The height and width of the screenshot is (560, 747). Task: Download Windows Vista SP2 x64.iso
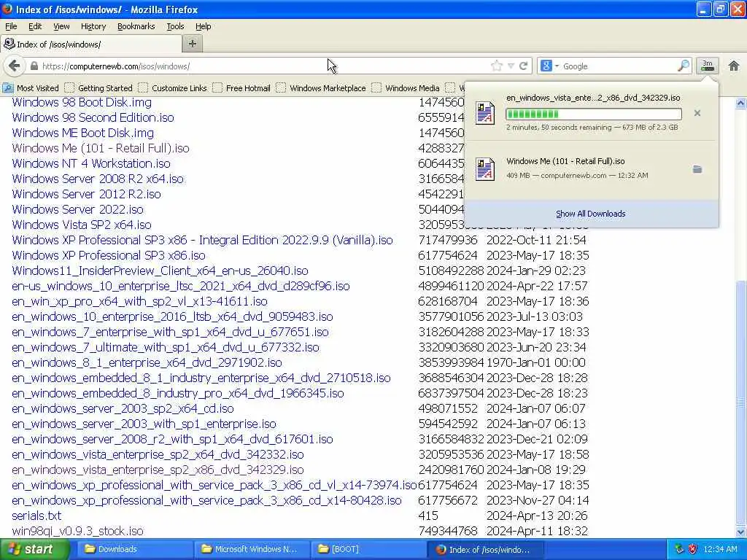click(82, 225)
